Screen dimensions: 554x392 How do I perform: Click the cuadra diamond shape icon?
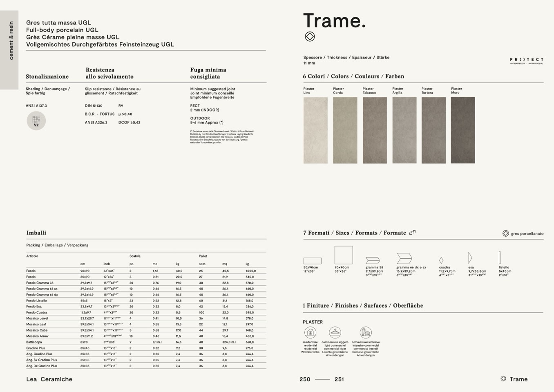pyautogui.click(x=441, y=260)
